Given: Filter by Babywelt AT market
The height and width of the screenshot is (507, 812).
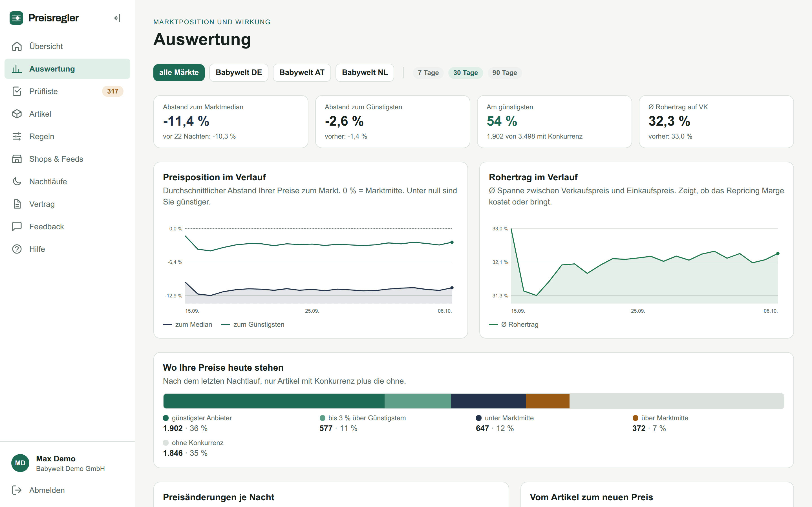Looking at the screenshot, I should point(302,72).
